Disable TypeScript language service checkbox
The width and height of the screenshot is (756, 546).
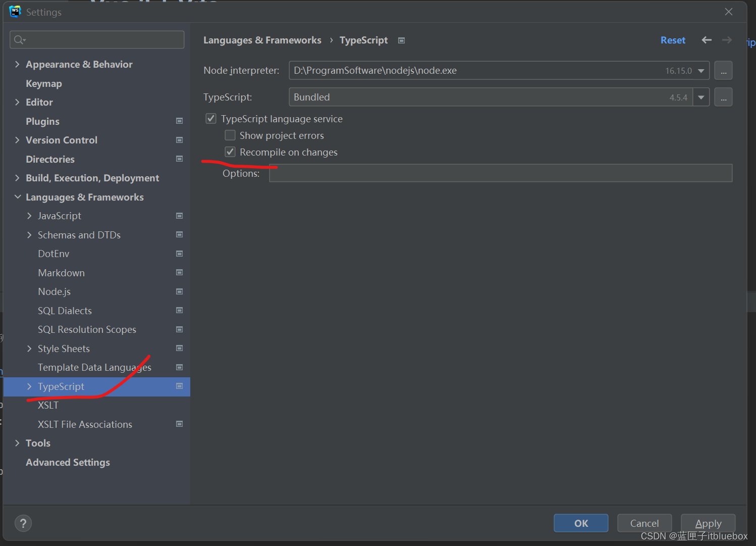211,119
